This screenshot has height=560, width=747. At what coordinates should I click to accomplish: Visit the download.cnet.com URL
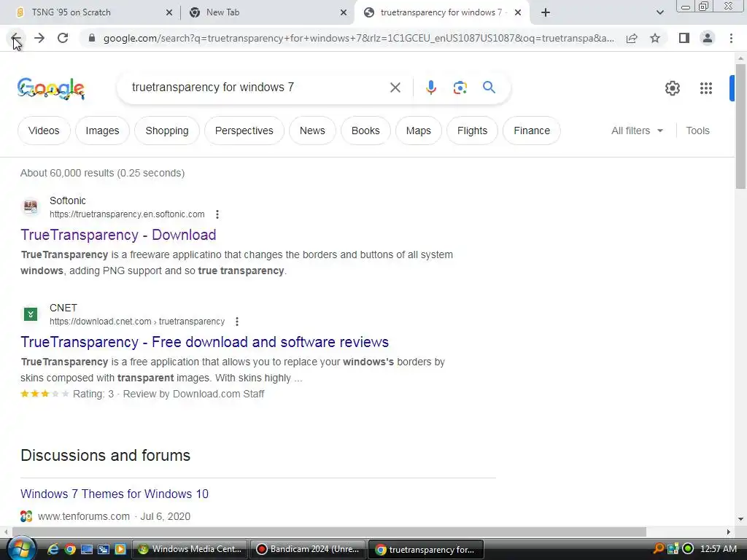coord(137,322)
